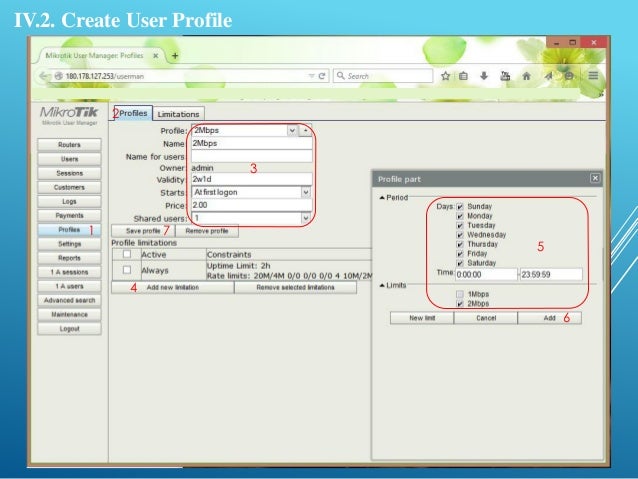Click the Name field containing 2Mbps
The width and height of the screenshot is (638, 479).
[x=251, y=143]
